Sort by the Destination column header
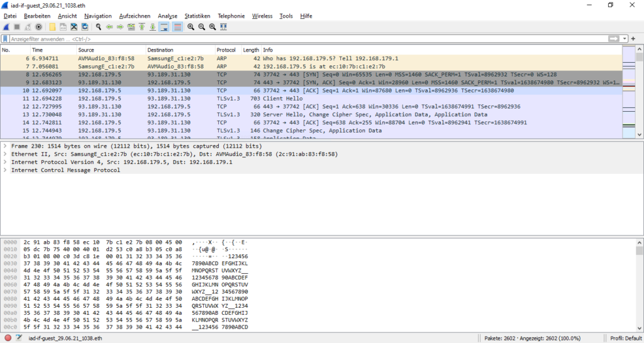 click(180, 50)
